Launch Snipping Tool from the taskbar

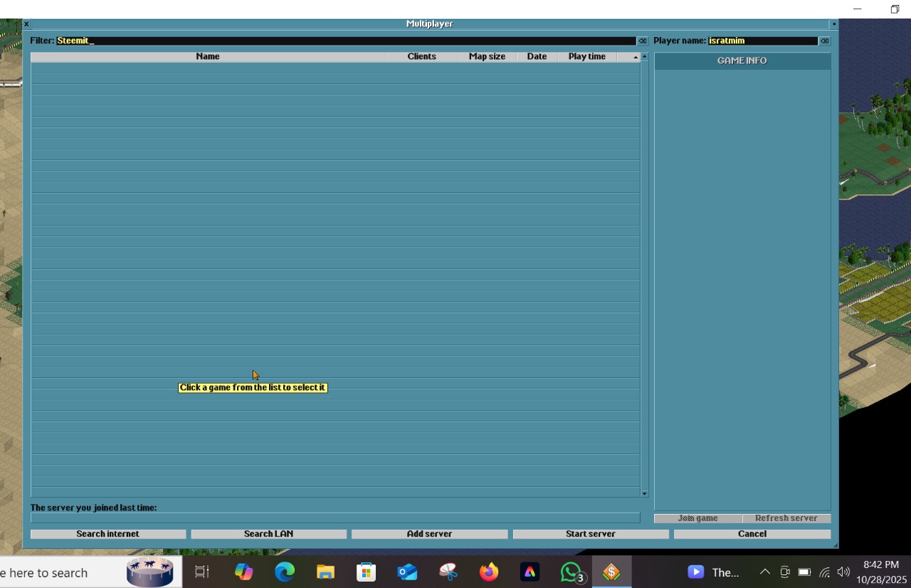click(448, 572)
